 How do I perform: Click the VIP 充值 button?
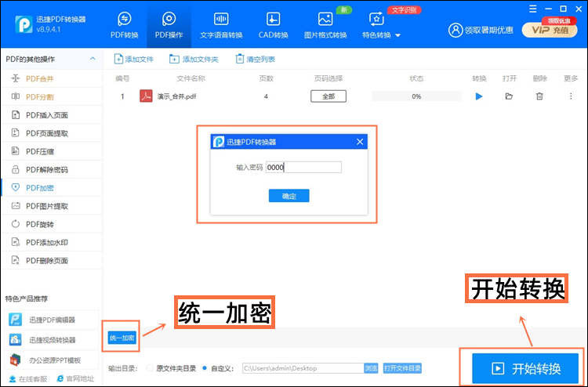pos(550,31)
